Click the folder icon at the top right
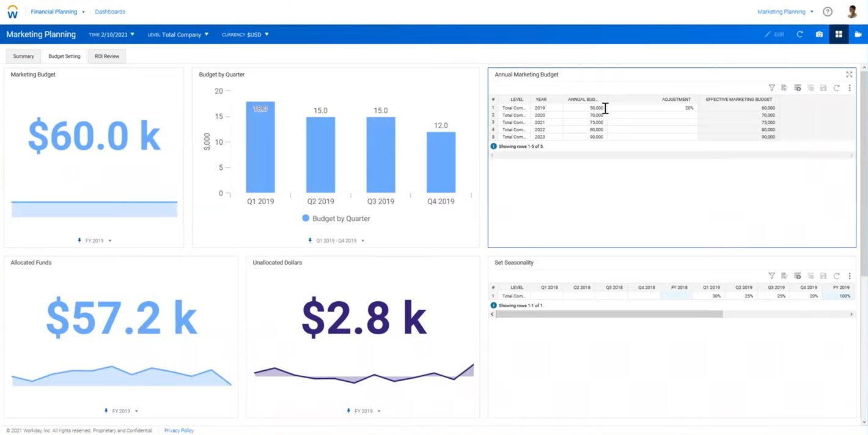 point(858,34)
